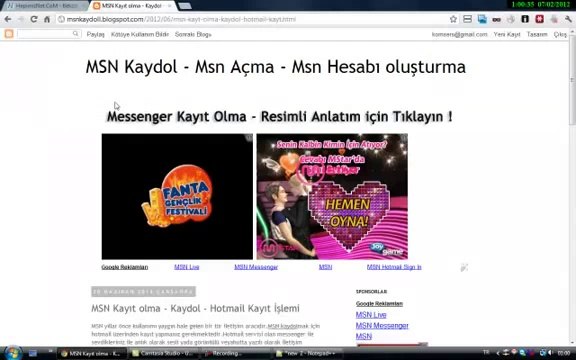Screen dimensions: 576x360
Task: Click the orange Blogger logo icon
Action: pyautogui.click(x=9, y=34)
